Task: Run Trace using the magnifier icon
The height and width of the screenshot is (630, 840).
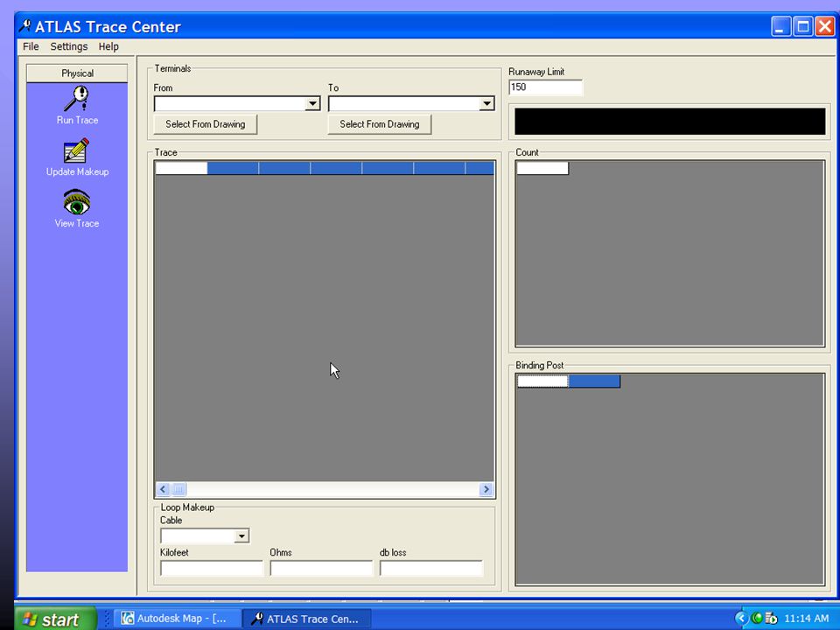Action: tap(77, 99)
